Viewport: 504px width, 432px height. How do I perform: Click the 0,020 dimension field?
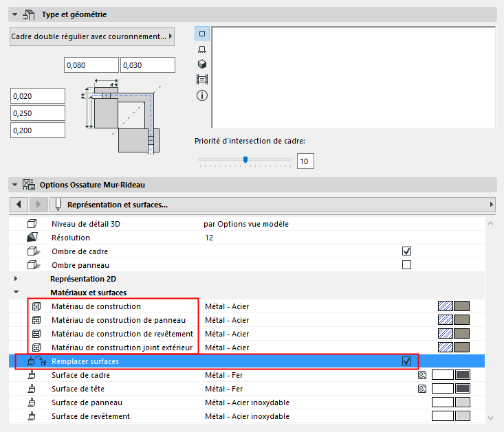(x=38, y=96)
